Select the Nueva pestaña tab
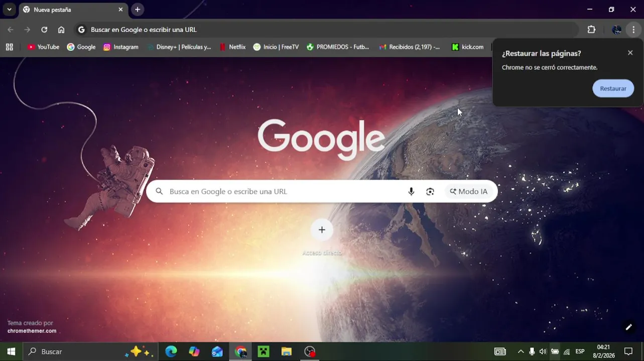The width and height of the screenshot is (644, 361). 72,10
